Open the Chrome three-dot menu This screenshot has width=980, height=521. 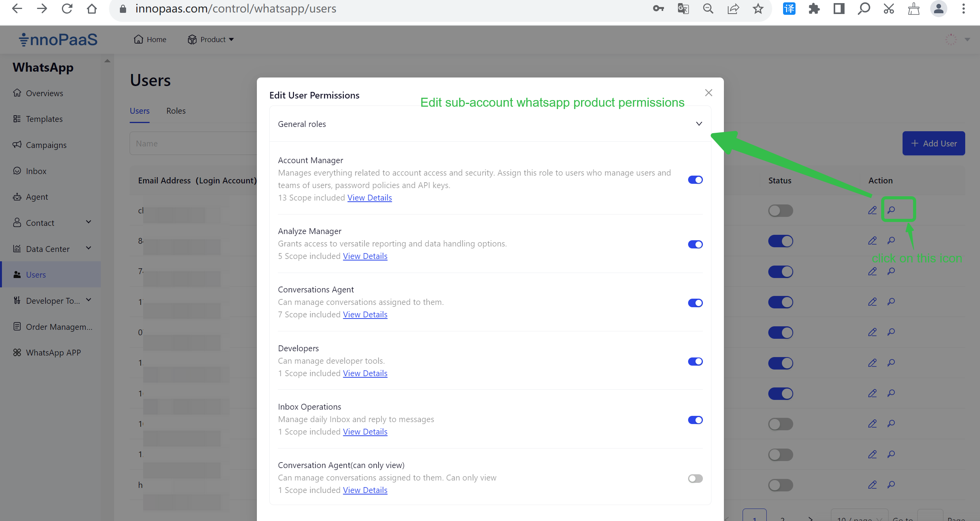click(963, 9)
